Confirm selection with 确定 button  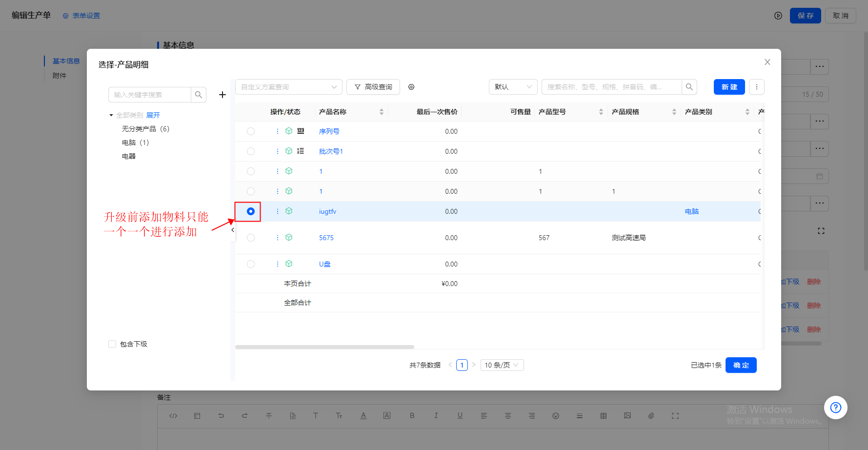[741, 365]
